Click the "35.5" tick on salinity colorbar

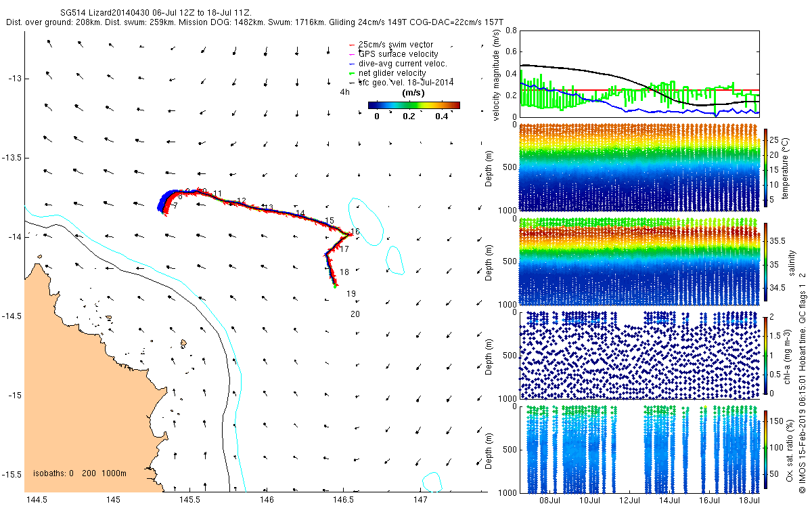tap(777, 240)
